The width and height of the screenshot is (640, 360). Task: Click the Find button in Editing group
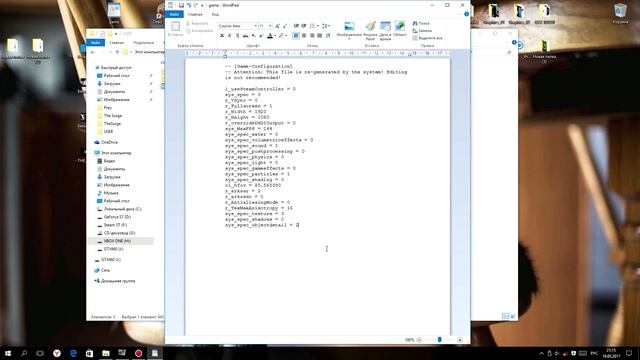tap(421, 23)
